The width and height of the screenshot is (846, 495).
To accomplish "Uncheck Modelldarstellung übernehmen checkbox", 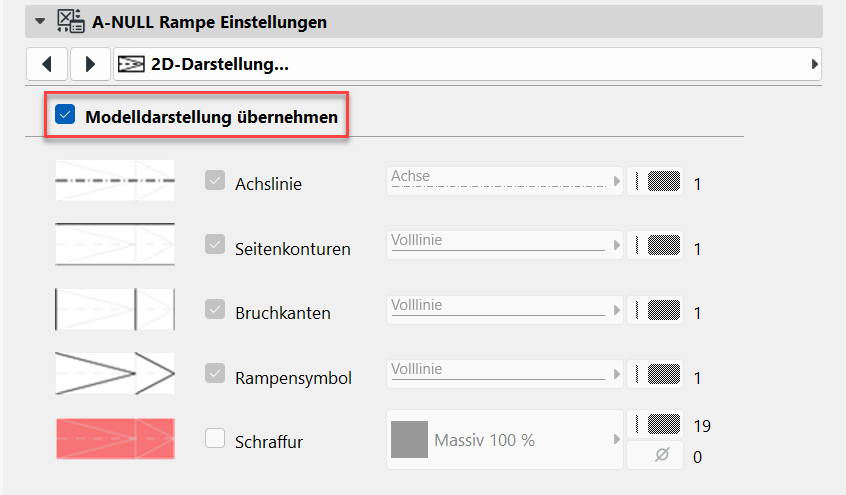I will (66, 116).
